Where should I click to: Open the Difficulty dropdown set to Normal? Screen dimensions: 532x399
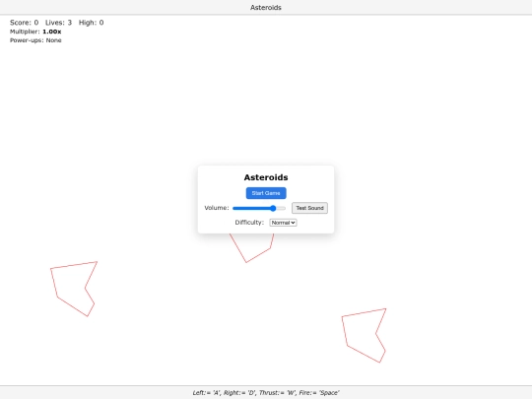(x=284, y=223)
